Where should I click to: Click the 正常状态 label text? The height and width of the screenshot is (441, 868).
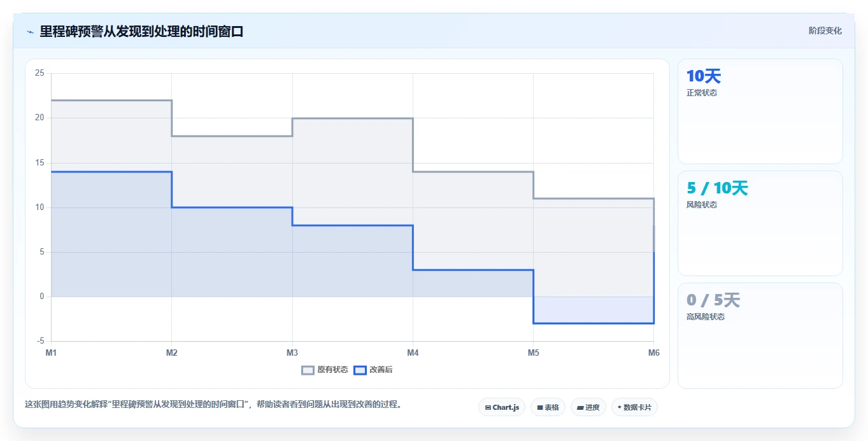[702, 93]
